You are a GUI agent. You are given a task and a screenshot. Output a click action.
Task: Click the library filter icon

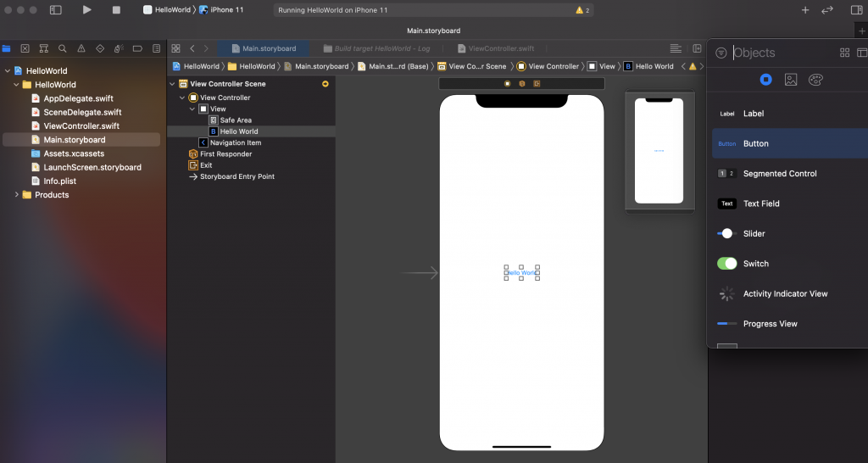pos(721,53)
